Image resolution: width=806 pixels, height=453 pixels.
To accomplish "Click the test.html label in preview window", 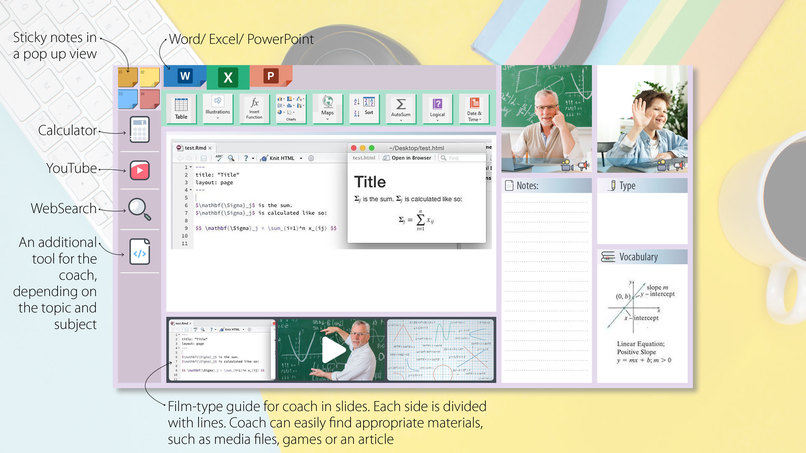I will [363, 158].
